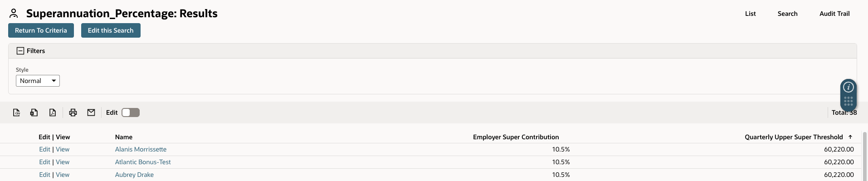Open Alanis Morrissette record link
The width and height of the screenshot is (868, 181).
click(141, 149)
